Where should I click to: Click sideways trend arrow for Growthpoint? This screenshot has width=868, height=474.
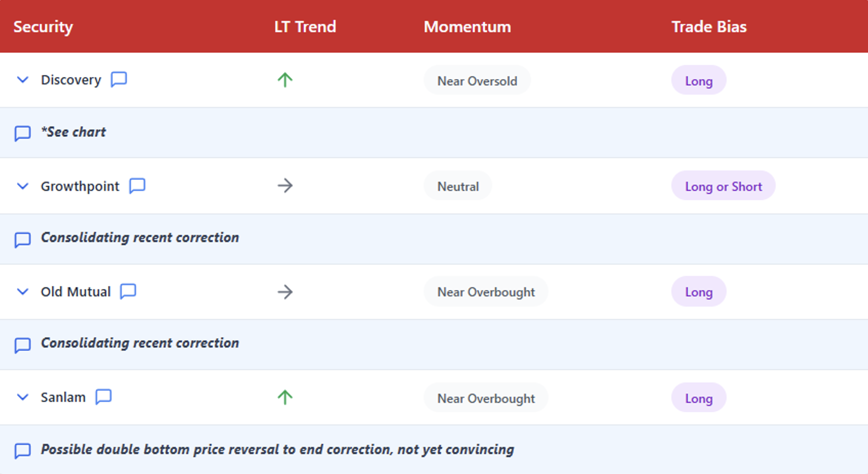(x=285, y=186)
